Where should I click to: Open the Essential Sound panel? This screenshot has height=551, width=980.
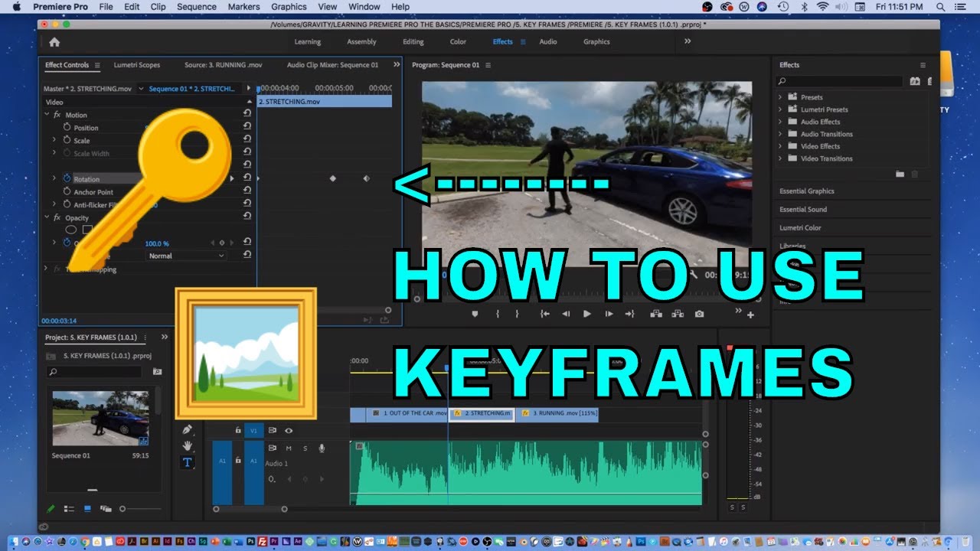coord(803,210)
